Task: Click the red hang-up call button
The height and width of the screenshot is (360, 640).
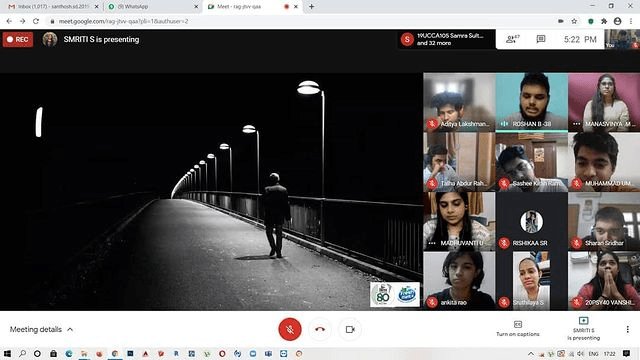Action: pos(320,329)
